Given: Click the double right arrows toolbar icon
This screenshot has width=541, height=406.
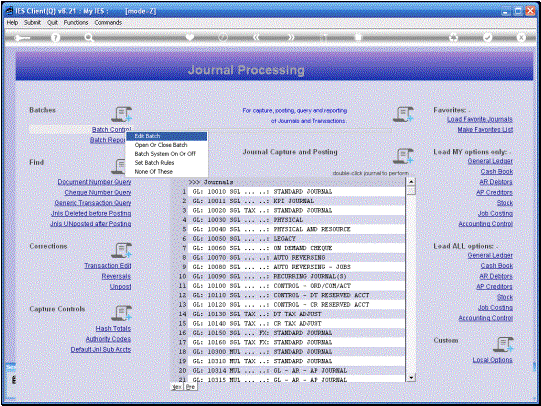Looking at the screenshot, I should point(291,37).
